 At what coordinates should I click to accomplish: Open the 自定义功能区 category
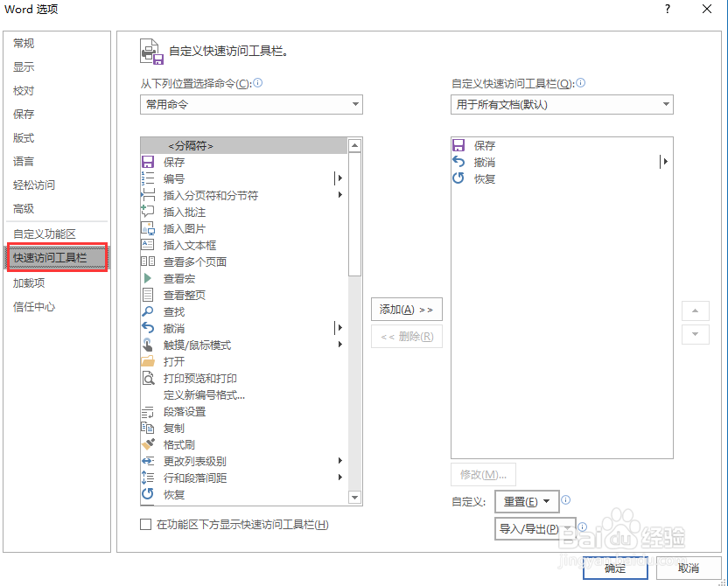pyautogui.click(x=45, y=234)
